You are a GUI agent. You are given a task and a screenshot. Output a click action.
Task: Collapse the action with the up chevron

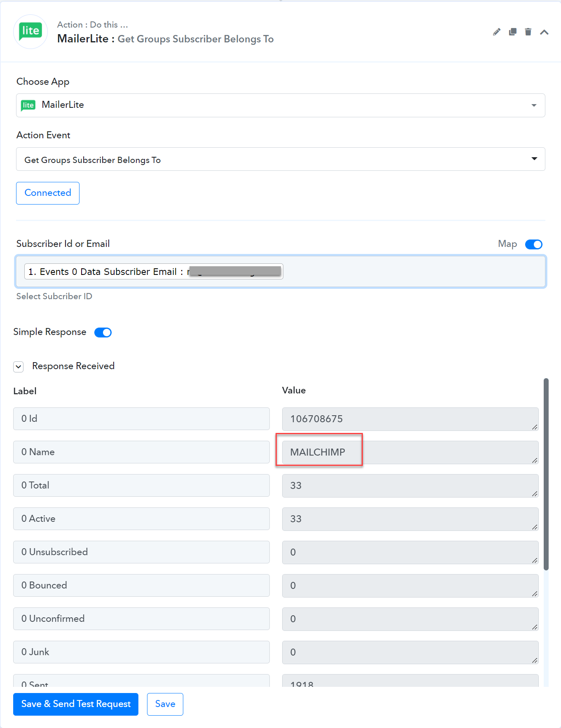(544, 32)
